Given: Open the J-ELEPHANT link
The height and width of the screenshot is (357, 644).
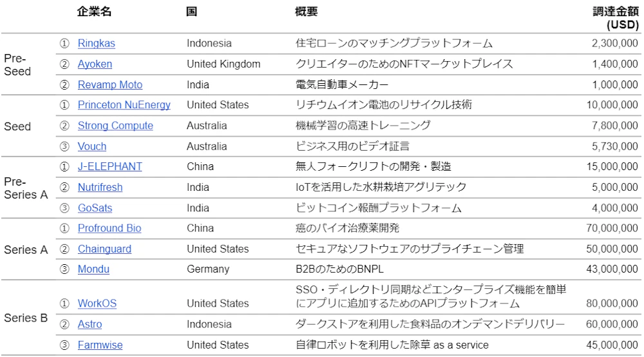Looking at the screenshot, I should tap(110, 167).
